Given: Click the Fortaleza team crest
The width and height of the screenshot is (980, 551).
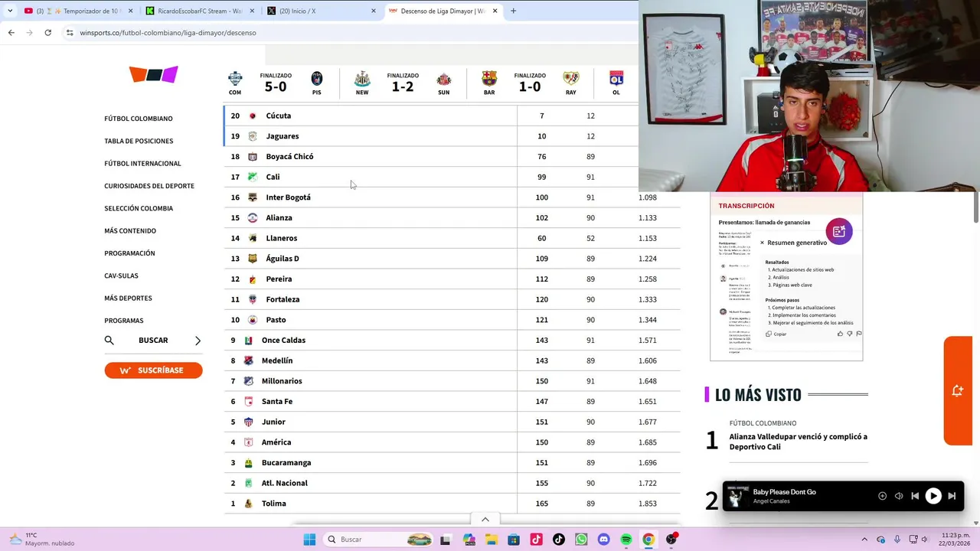Looking at the screenshot, I should pos(253,299).
